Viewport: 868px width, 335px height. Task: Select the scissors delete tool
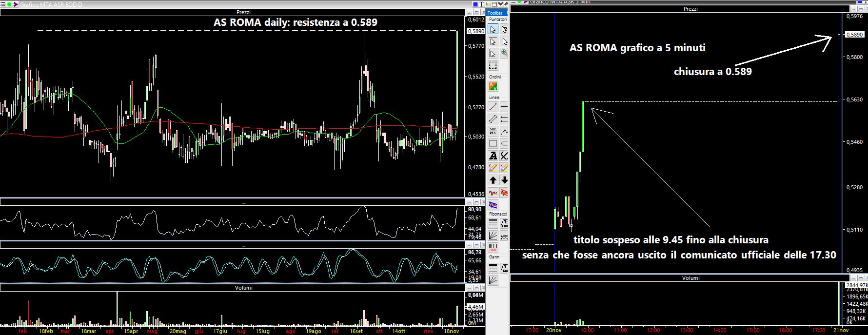(504, 156)
